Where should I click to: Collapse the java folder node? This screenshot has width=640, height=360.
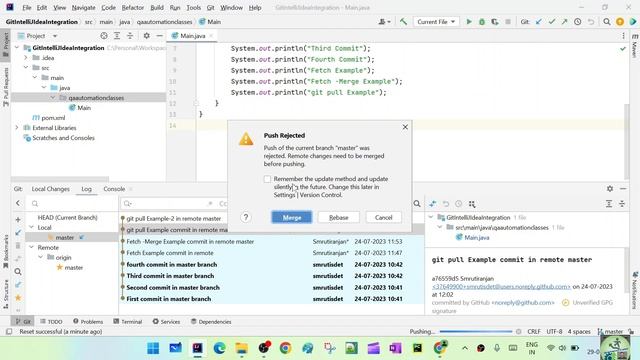click(44, 88)
